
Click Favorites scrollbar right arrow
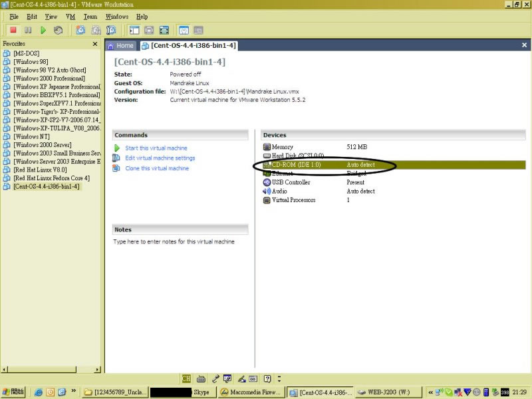coord(98,369)
